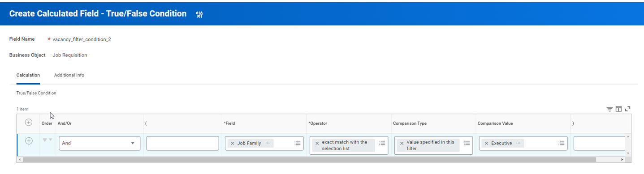The width and height of the screenshot is (644, 174).
Task: Click the Executive value chip text
Action: click(x=501, y=143)
